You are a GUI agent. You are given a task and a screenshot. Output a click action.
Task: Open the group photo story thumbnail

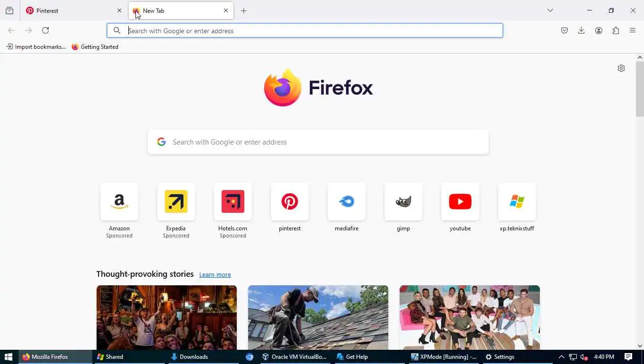[x=470, y=318]
